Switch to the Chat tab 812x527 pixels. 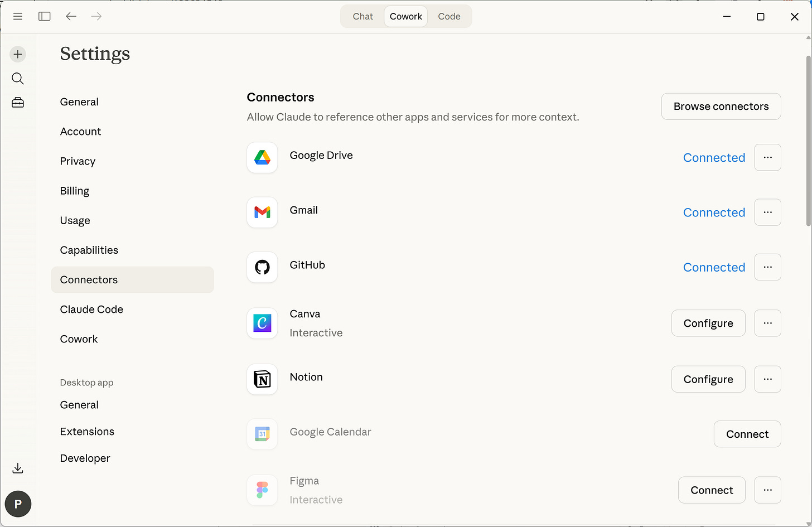362,16
